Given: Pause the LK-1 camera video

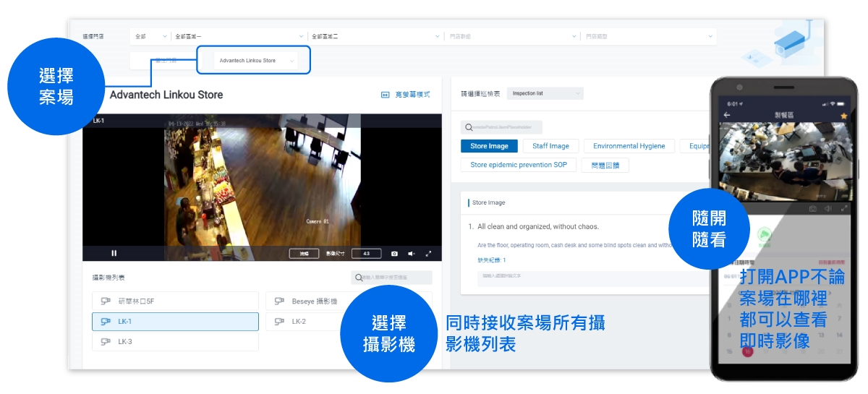Looking at the screenshot, I should tap(114, 254).
